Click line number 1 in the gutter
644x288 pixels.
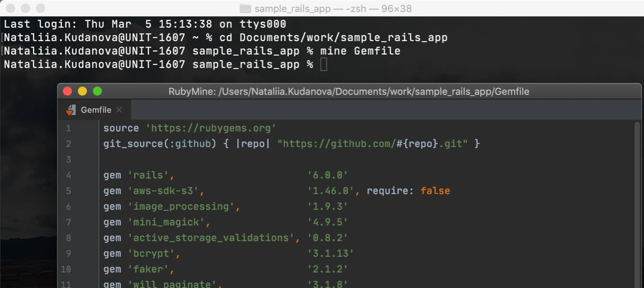[x=68, y=128]
